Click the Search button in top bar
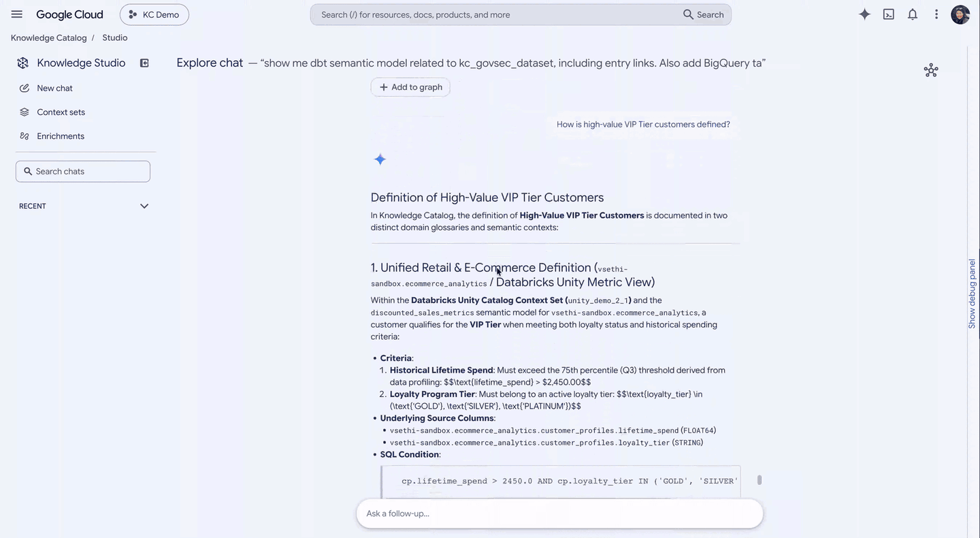 [704, 14]
